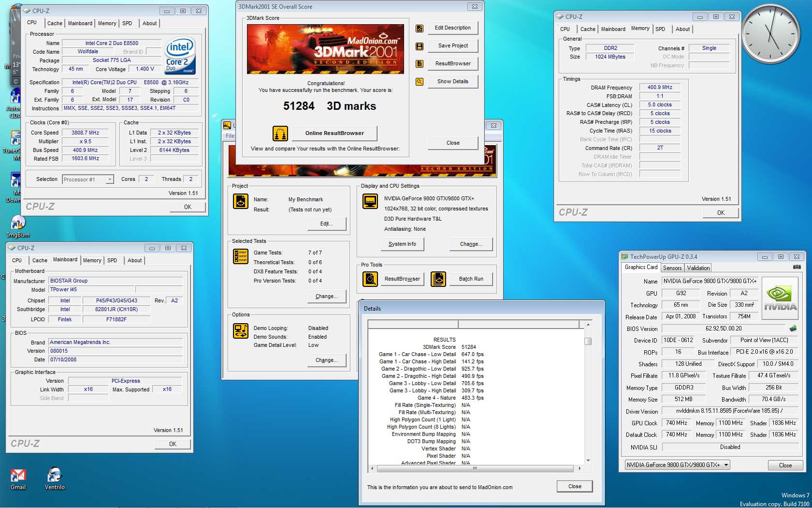Screen dimensions: 812x508
Task: Click the Details vertical scrollbar thumb
Action: 588,341
